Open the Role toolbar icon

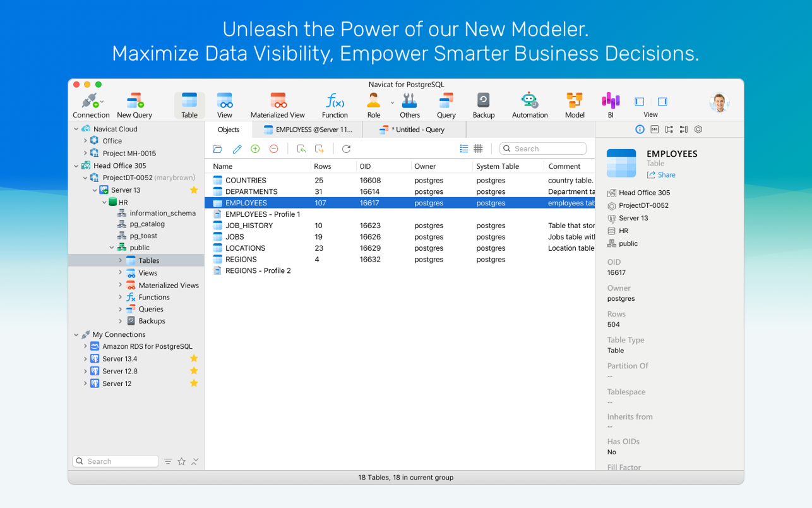(x=374, y=106)
